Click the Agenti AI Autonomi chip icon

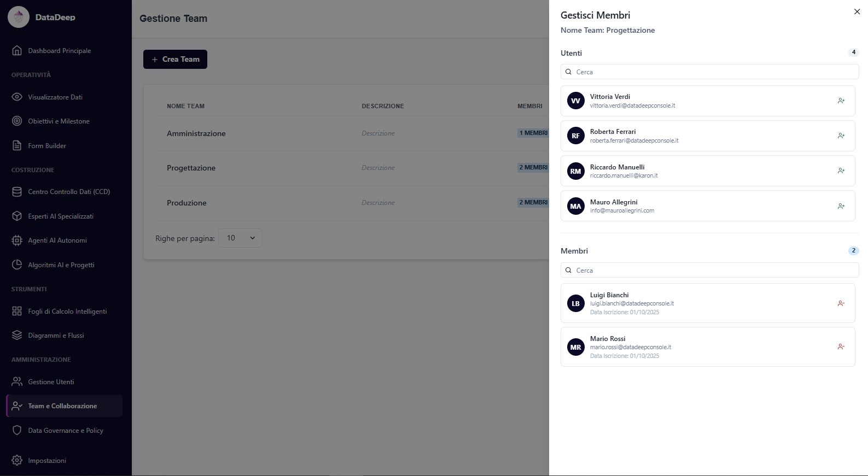click(x=17, y=240)
